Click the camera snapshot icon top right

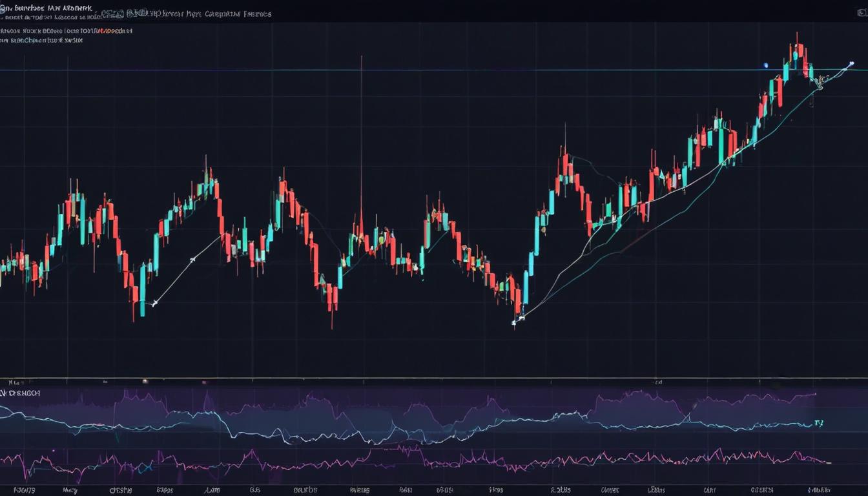pos(862,12)
